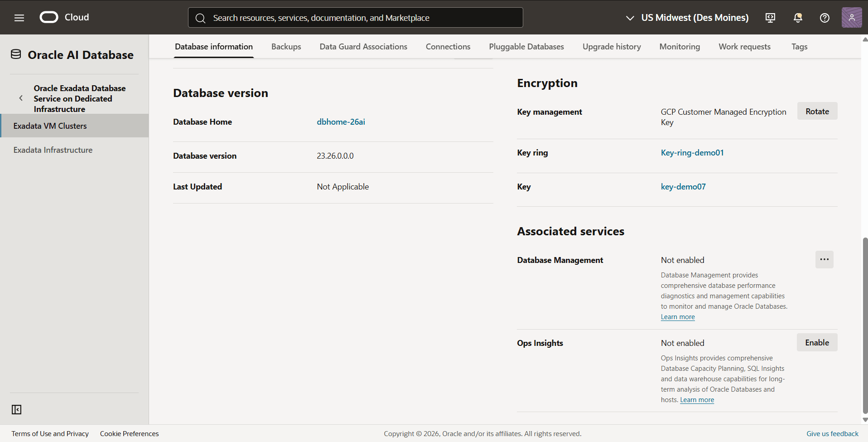
Task: Click the announcements monitor icon
Action: 770,18
